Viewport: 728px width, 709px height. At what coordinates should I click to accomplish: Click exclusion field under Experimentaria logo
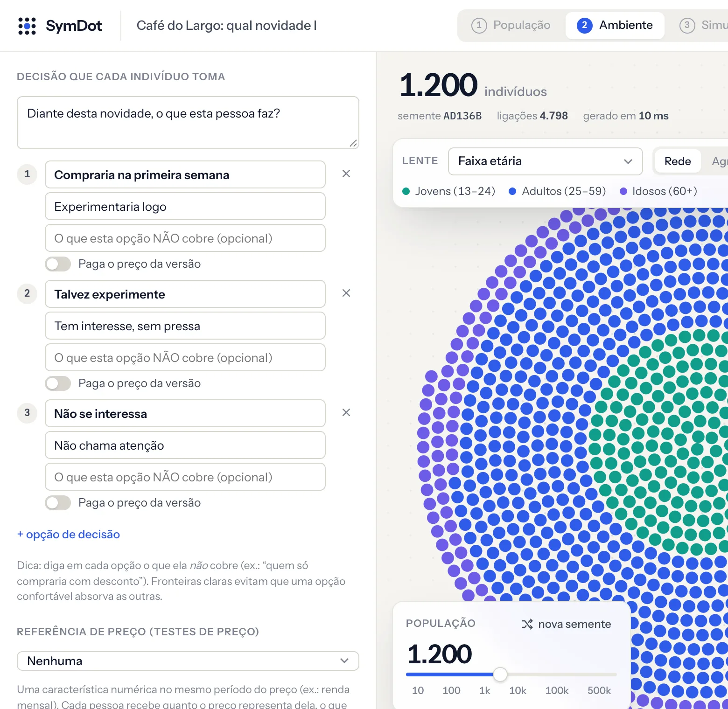pyautogui.click(x=185, y=238)
